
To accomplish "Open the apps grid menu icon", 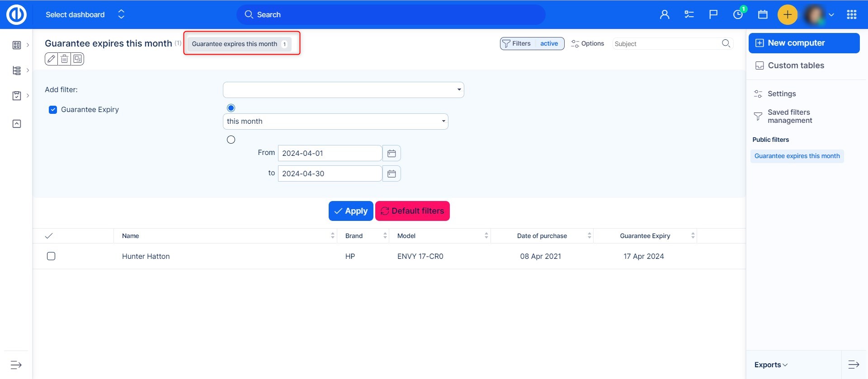I will tap(852, 14).
